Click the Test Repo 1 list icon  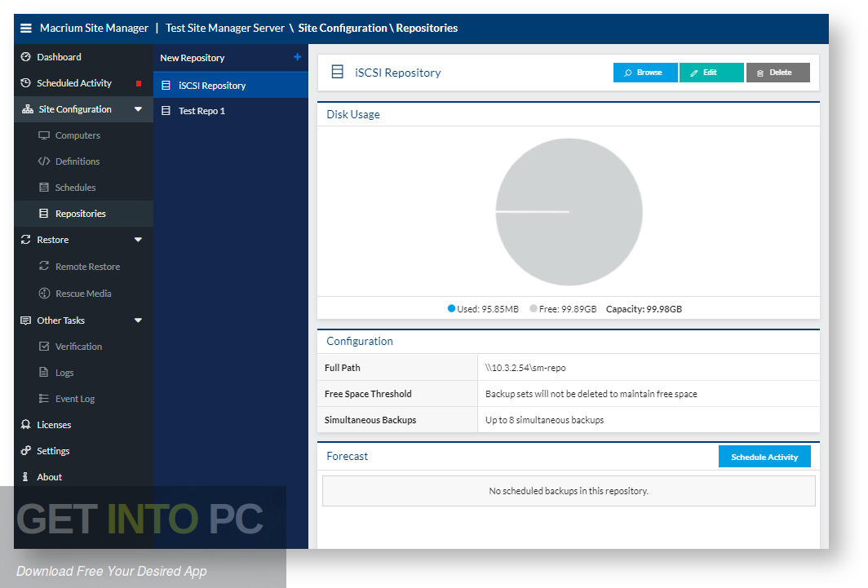166,111
